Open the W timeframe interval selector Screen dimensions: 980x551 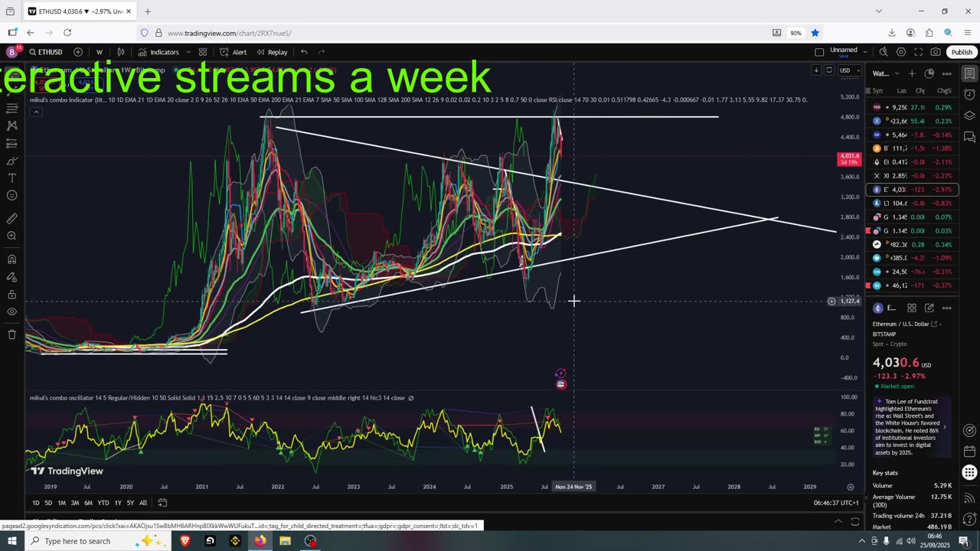click(x=99, y=52)
